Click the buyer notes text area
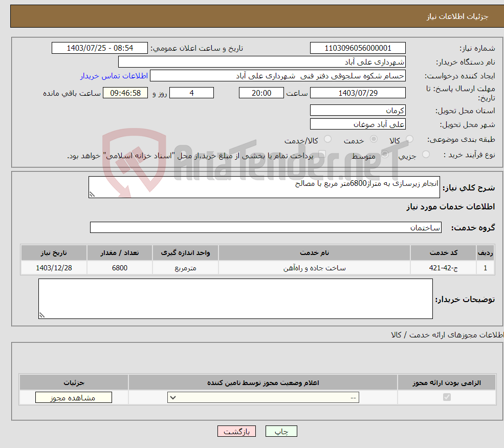Screen dimensions: 504x448 coord(235,299)
